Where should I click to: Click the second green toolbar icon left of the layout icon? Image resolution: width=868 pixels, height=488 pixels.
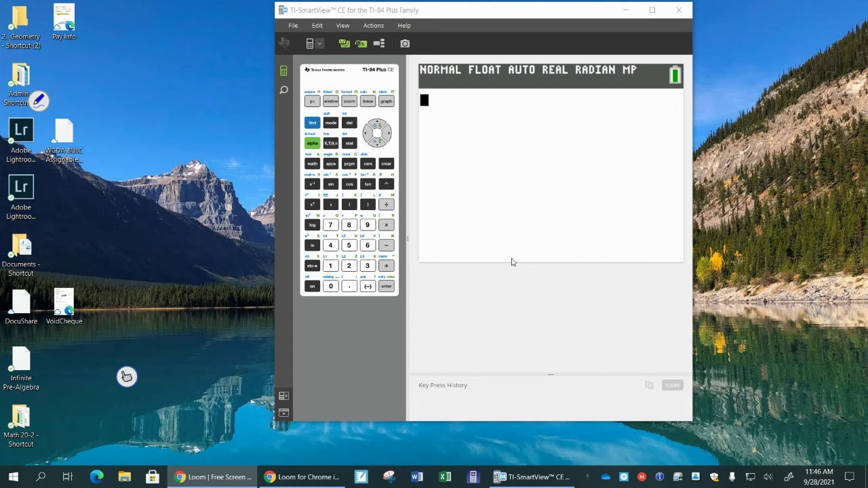[x=361, y=43]
